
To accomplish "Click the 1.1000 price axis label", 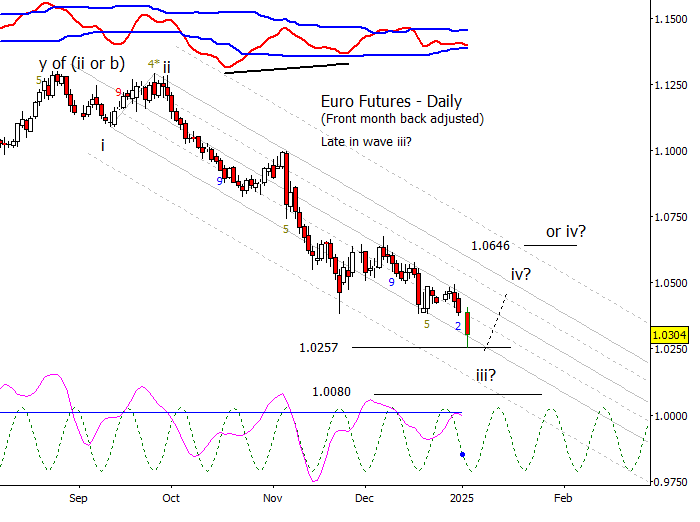I will tap(671, 151).
